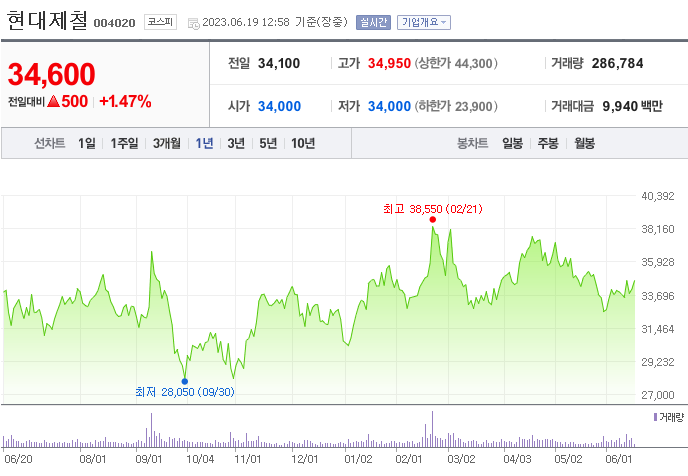Screen dimensions: 688x476
Task: Click the red up-triangle change icon
Action: (x=53, y=101)
